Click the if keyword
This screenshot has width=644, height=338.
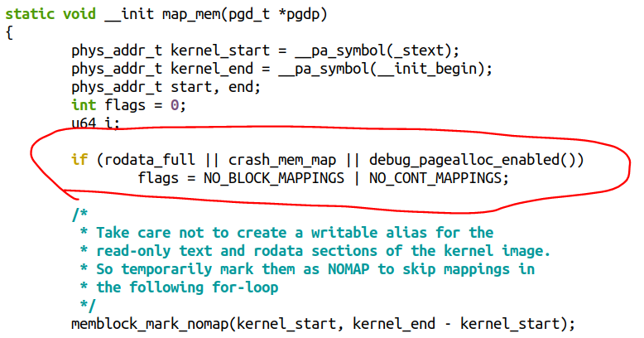coord(79,160)
